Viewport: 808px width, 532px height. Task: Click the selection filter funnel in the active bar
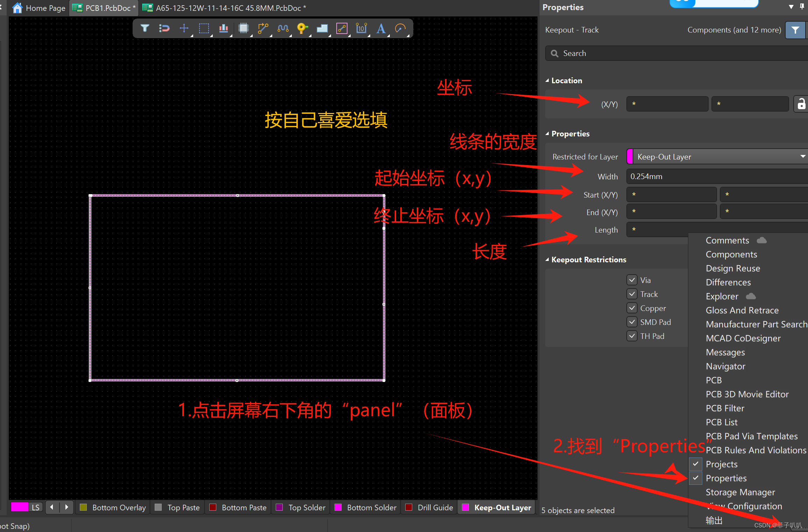(145, 28)
